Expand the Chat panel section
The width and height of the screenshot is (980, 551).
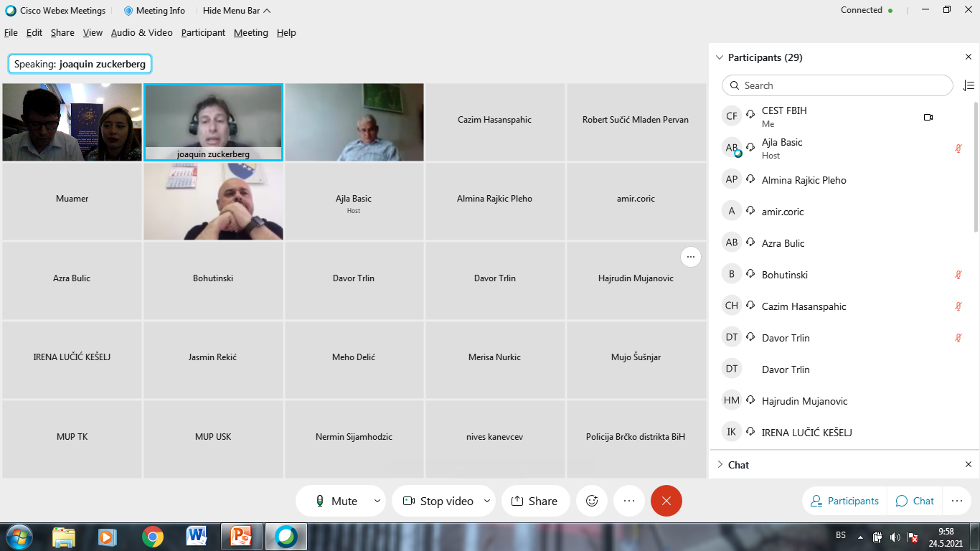click(x=720, y=465)
